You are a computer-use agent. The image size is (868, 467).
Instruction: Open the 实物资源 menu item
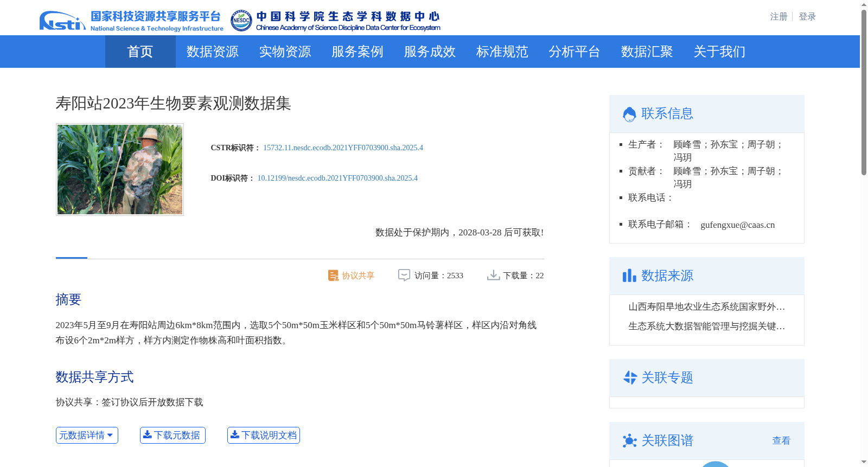click(285, 52)
